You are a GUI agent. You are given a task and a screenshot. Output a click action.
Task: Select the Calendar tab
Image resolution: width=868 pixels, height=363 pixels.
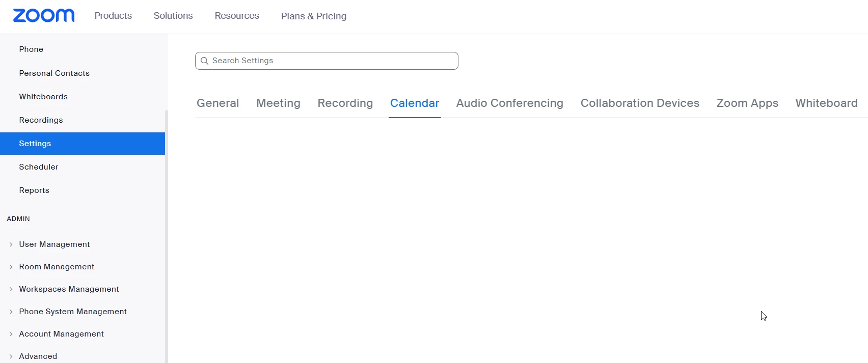[x=415, y=103]
